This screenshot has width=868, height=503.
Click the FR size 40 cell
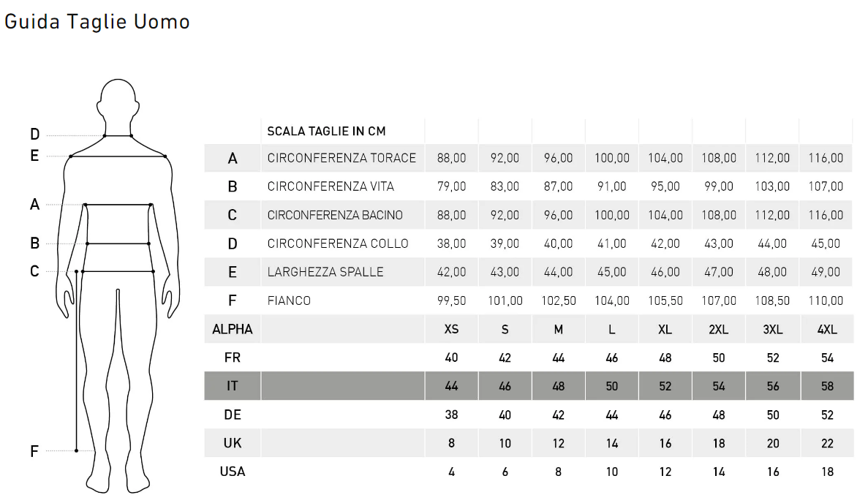point(451,358)
